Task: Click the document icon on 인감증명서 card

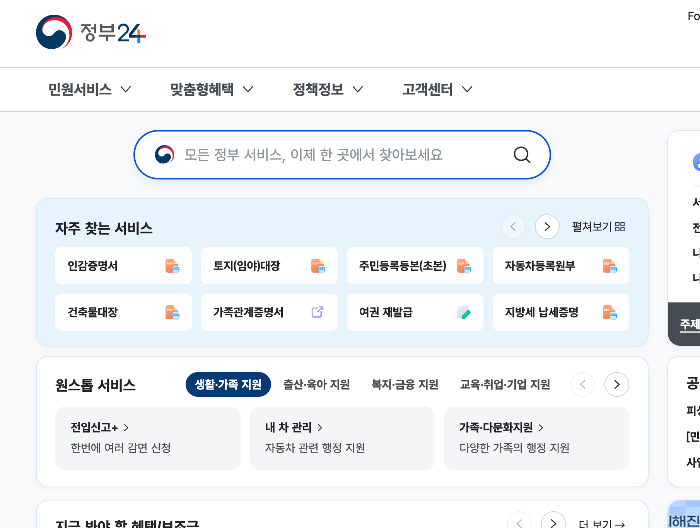Action: (172, 266)
